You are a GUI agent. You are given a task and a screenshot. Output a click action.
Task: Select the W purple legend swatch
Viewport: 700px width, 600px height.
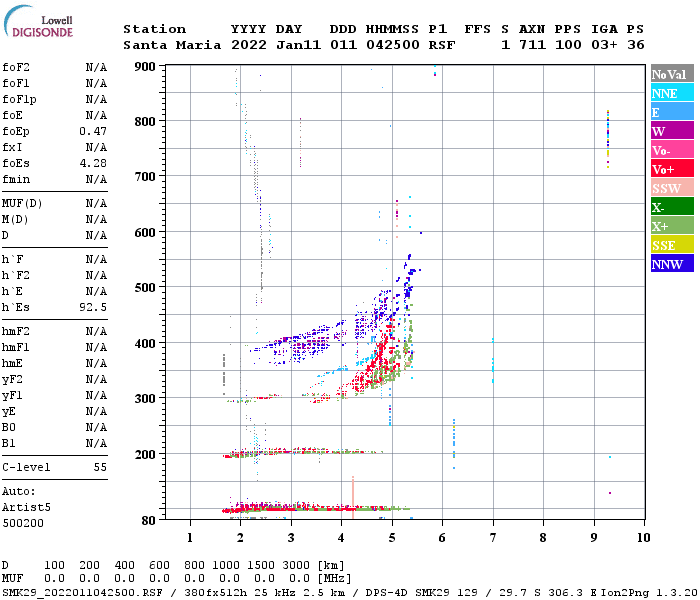click(x=672, y=131)
